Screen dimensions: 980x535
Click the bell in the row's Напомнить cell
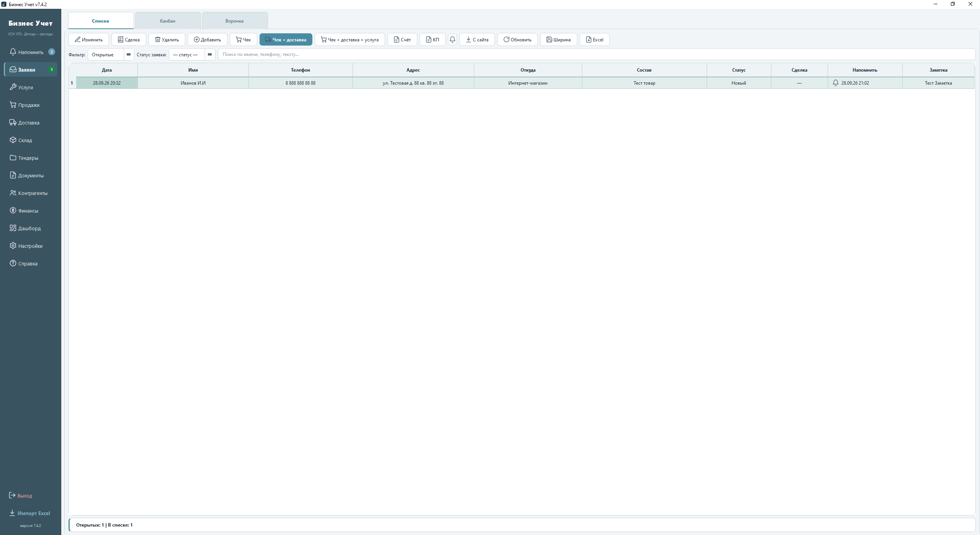[836, 83]
